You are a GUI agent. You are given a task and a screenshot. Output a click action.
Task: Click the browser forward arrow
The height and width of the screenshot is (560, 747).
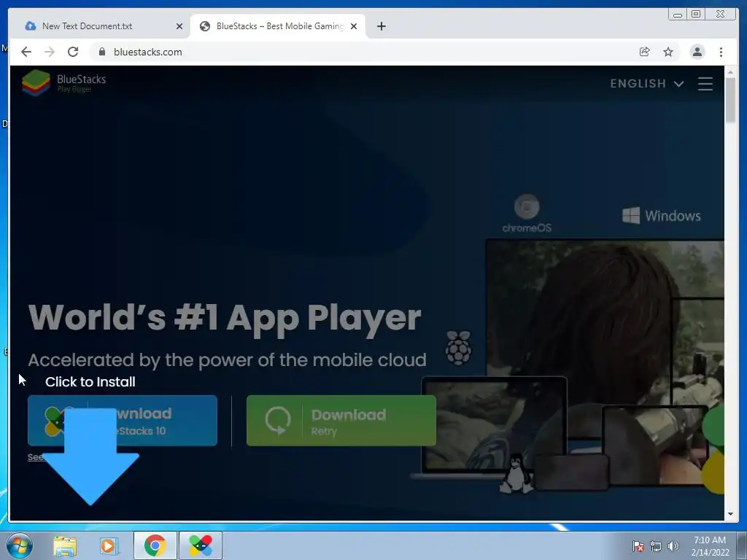click(50, 52)
